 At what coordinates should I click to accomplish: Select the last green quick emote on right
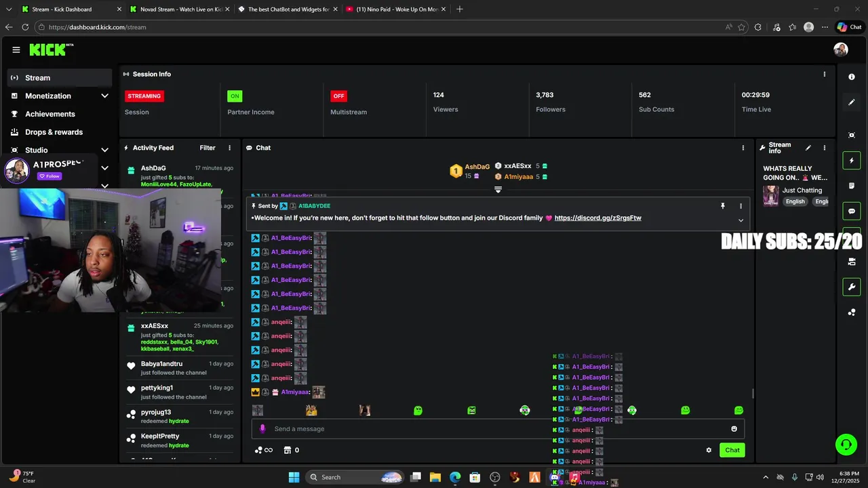coord(739,410)
